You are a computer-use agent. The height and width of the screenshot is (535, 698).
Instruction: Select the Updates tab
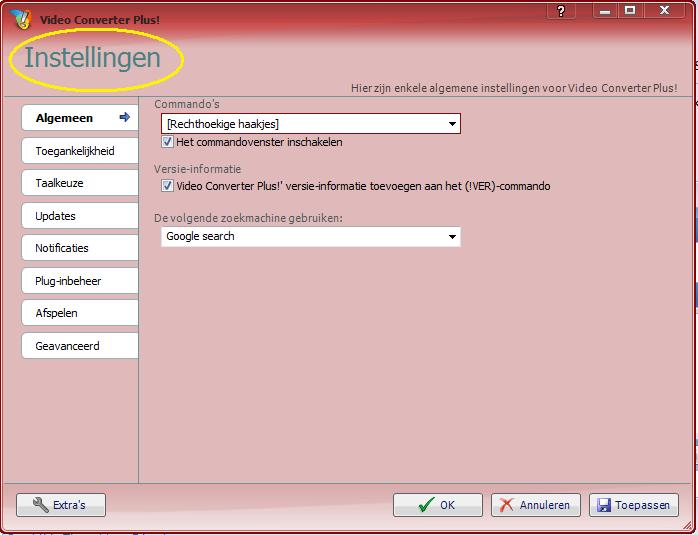point(78,216)
